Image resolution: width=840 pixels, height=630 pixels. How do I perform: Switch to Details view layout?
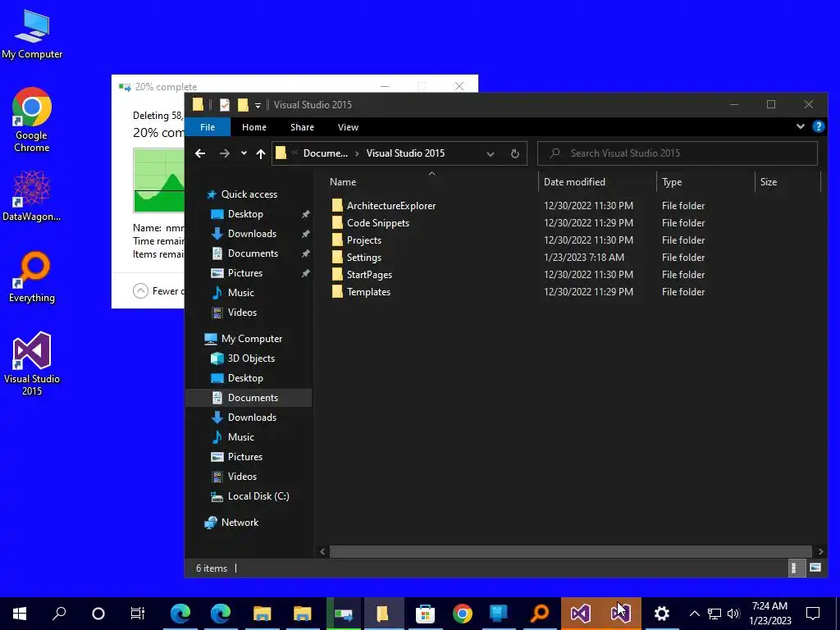tap(796, 568)
